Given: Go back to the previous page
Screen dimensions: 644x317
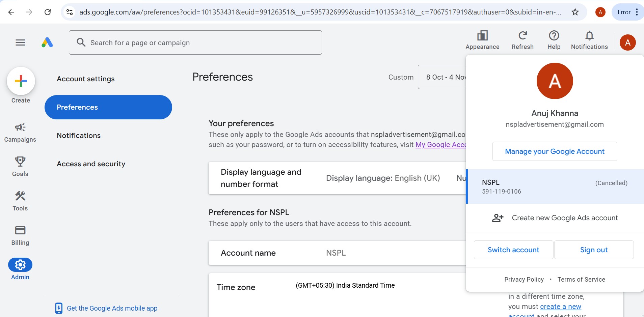Looking at the screenshot, I should click(x=11, y=12).
